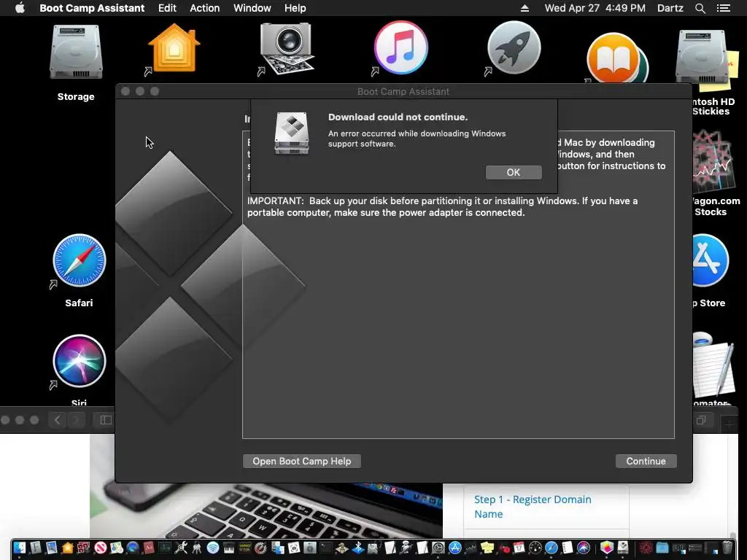The image size is (747, 560).
Task: Open Preview from the Dock
Action: [52, 548]
